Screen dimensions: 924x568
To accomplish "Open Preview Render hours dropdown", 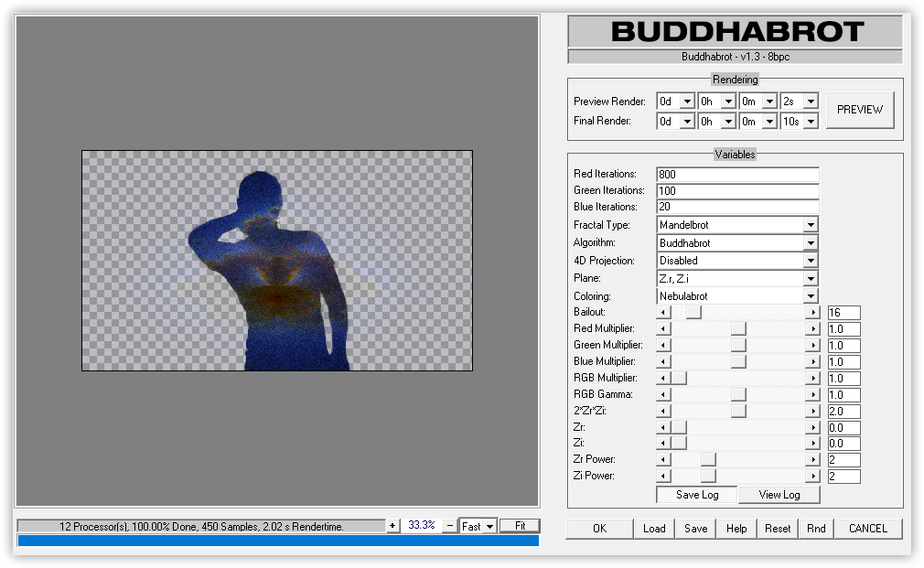I will click(728, 102).
